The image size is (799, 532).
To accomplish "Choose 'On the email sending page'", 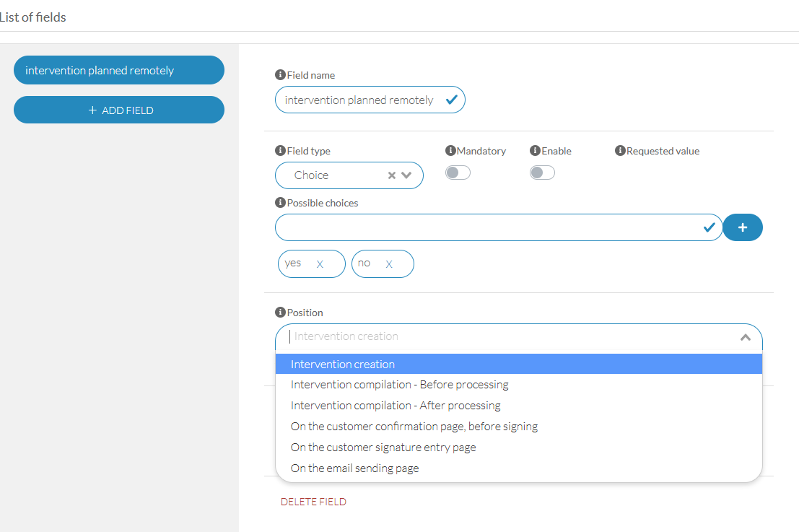I will [x=519, y=468].
